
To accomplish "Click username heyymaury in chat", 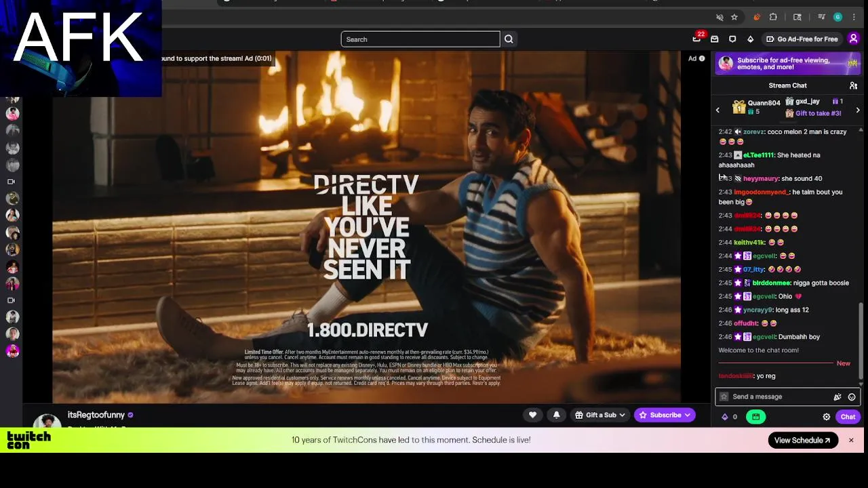I will pyautogui.click(x=761, y=179).
